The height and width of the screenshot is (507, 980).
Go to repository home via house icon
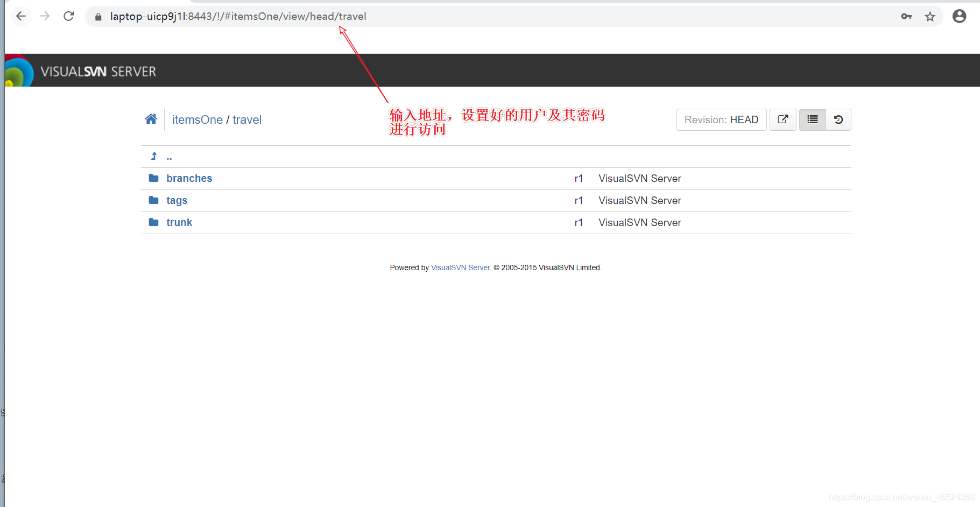[151, 119]
